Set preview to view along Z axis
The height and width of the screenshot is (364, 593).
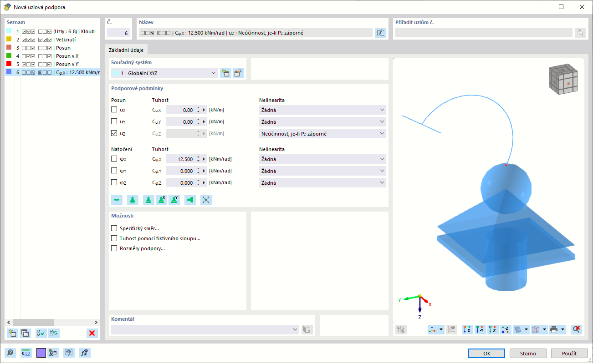(493, 329)
